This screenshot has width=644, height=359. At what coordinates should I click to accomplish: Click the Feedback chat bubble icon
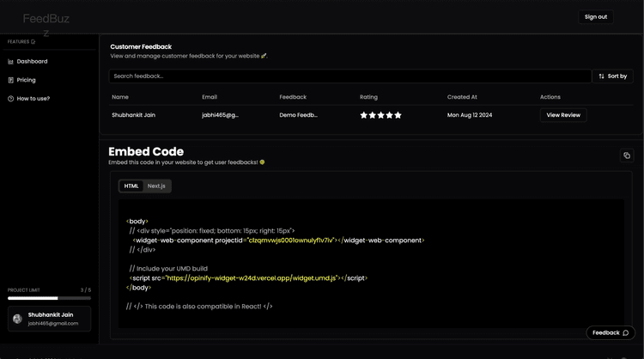pyautogui.click(x=625, y=332)
